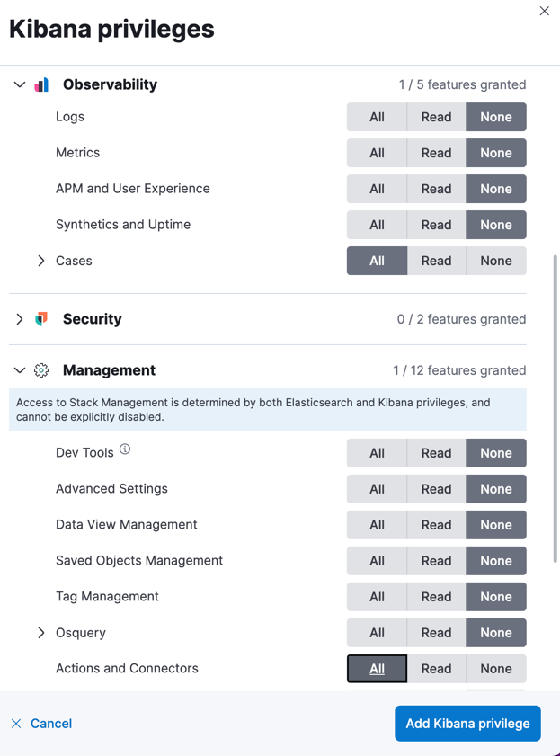
Task: Click the Add Kibana privilege button
Action: pos(467,724)
